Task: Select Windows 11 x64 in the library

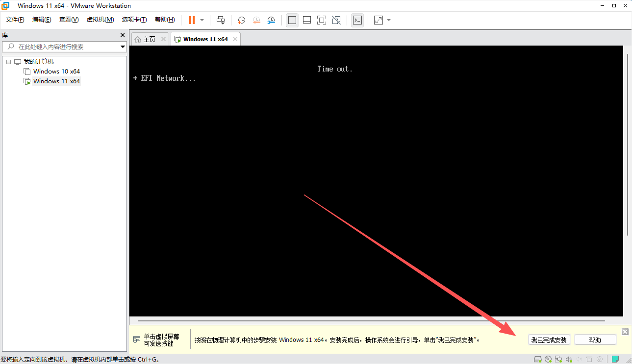Action: tap(56, 81)
